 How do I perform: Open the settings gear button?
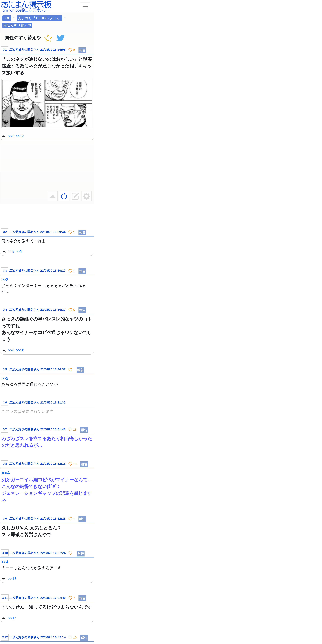(87, 196)
